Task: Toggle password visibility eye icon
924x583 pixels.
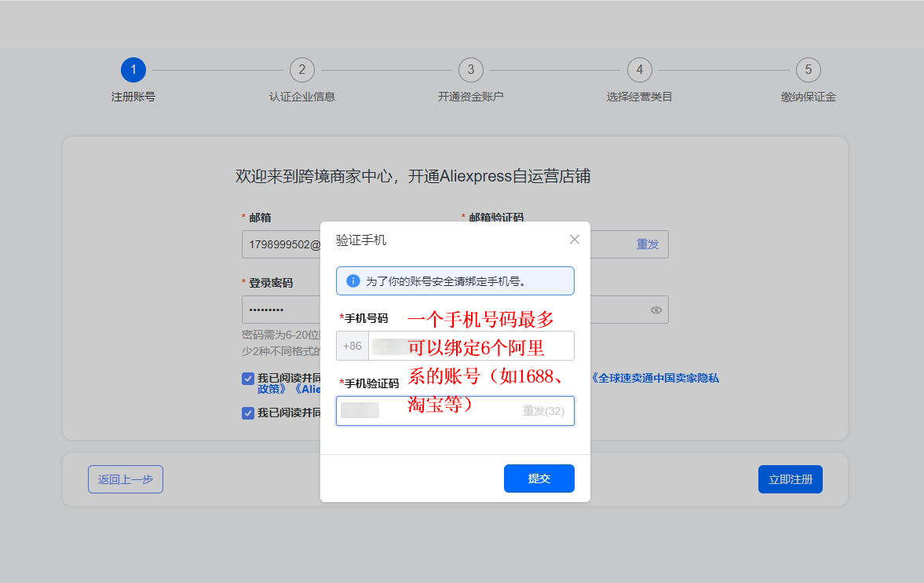Action: 656,310
